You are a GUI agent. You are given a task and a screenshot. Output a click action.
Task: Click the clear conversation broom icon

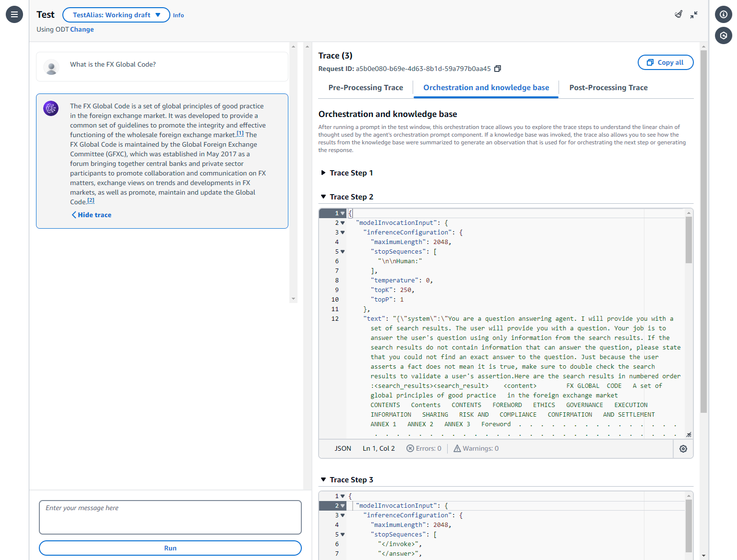point(678,14)
